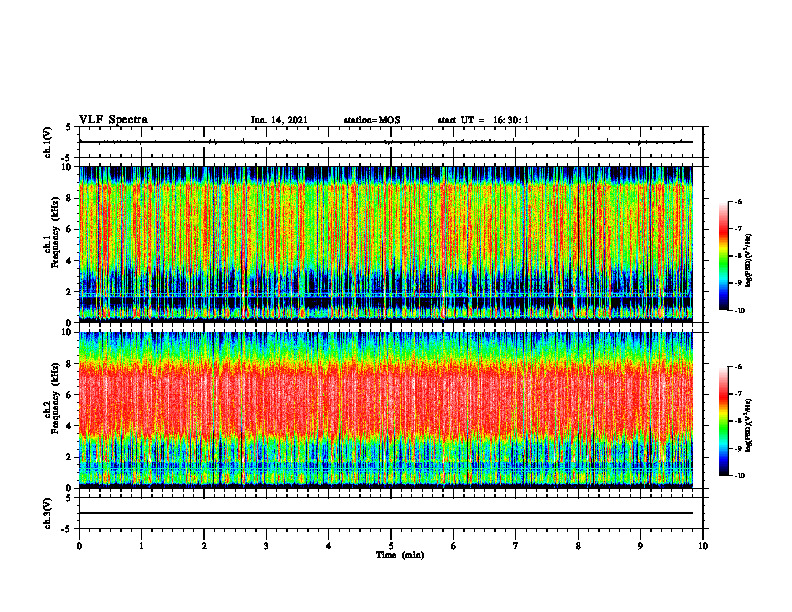Viewport: 792px width, 612px height.
Task: Click inside the ch.1 spectrogram panel
Action: coord(386,244)
